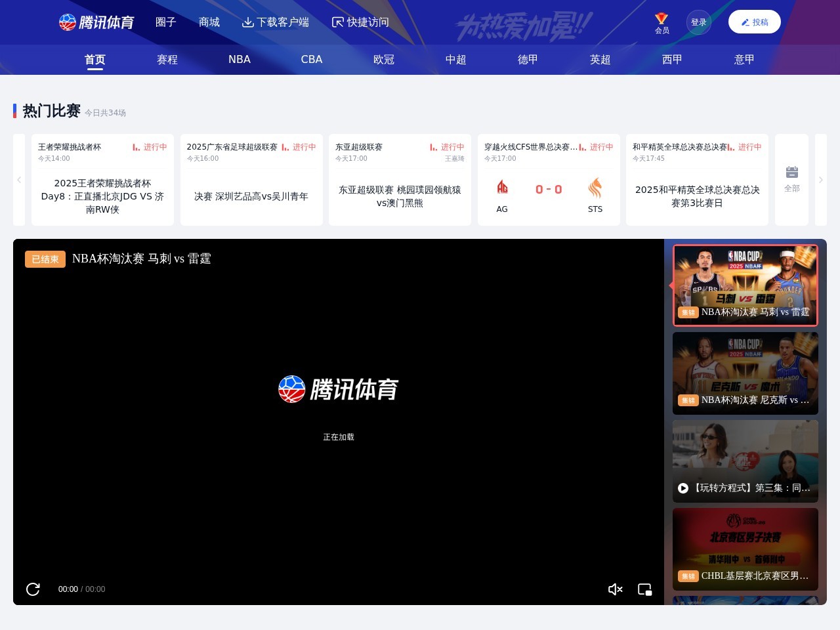Screen dimensions: 840x630
Task: Click the 全部 calendar icon in match carousel
Action: 792,171
